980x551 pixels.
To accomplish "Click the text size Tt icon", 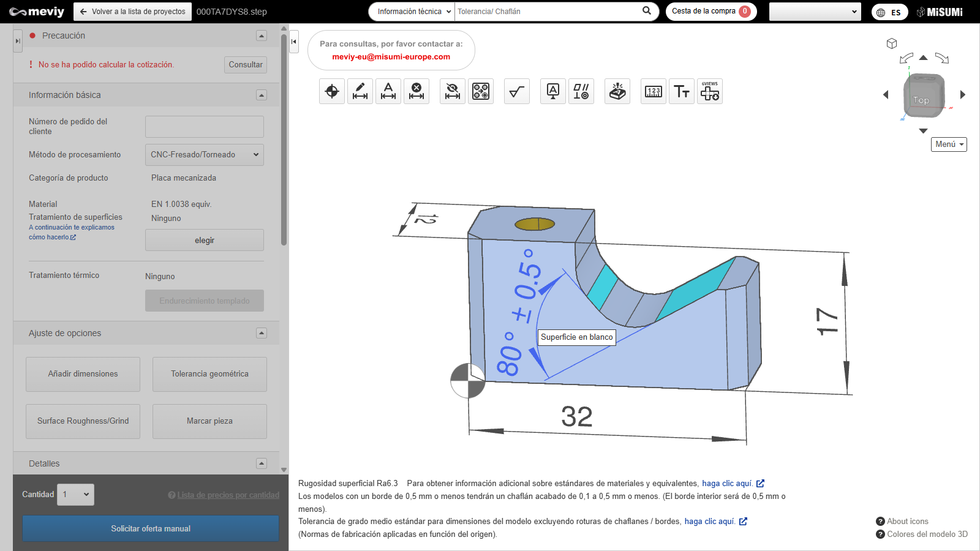I will click(682, 92).
